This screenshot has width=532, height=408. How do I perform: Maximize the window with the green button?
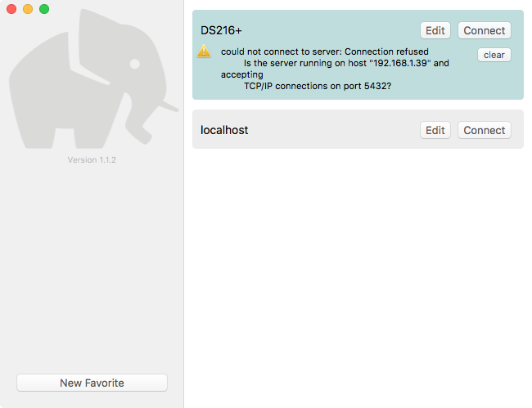coord(44,9)
